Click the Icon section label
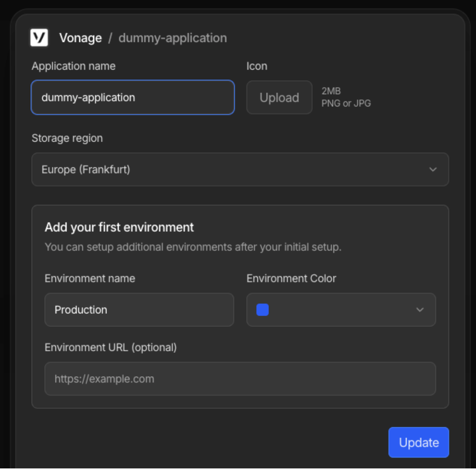 pos(257,66)
